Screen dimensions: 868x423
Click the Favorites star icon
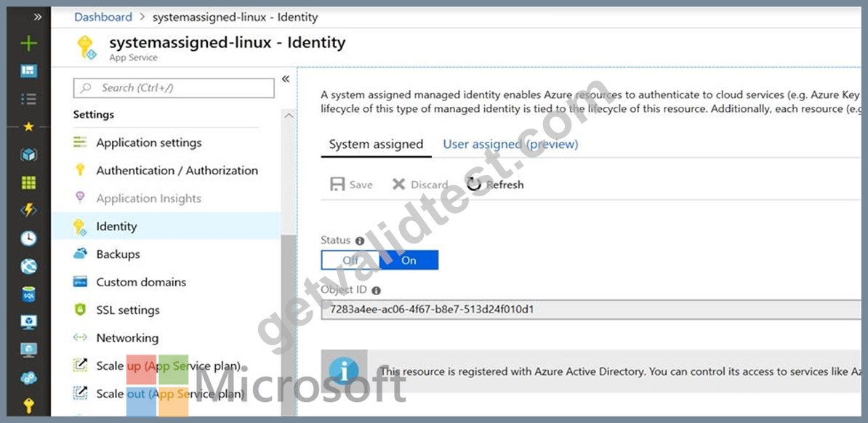(28, 126)
